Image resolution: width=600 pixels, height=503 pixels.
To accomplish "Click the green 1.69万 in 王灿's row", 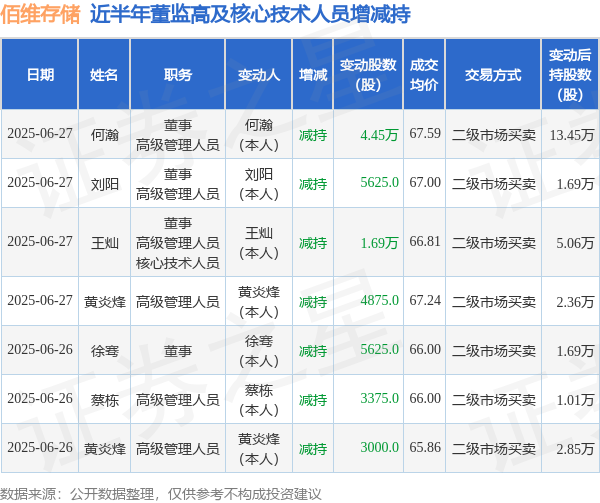I will click(x=379, y=243).
